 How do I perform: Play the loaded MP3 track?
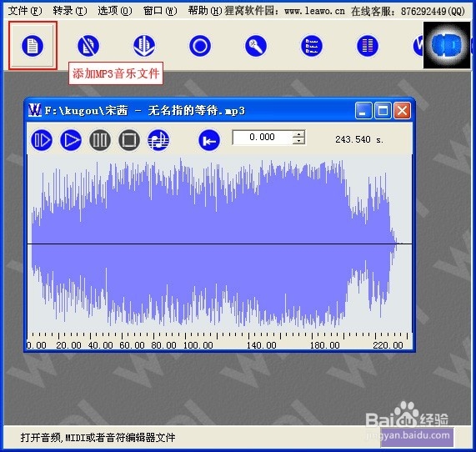click(71, 140)
